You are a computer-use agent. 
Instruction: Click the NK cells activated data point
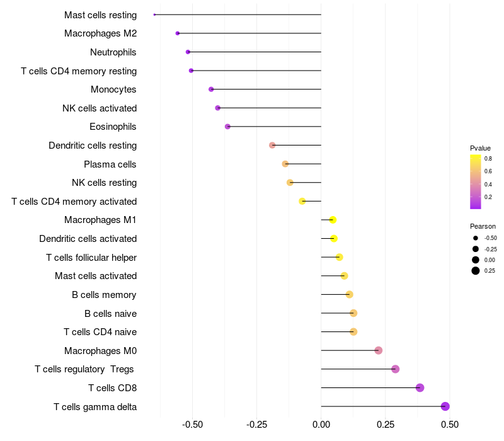217,108
